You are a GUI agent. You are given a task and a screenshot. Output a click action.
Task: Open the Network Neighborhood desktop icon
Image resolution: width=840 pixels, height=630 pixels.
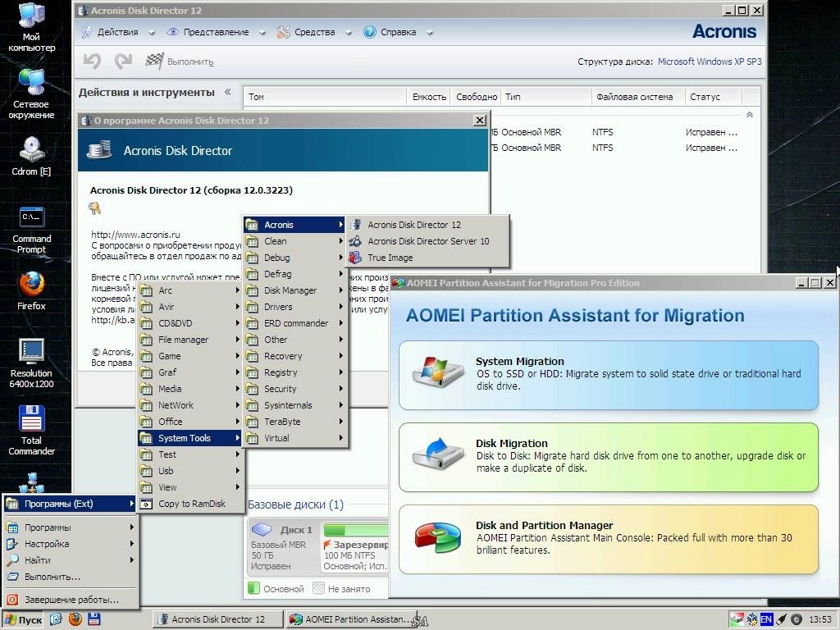31,94
